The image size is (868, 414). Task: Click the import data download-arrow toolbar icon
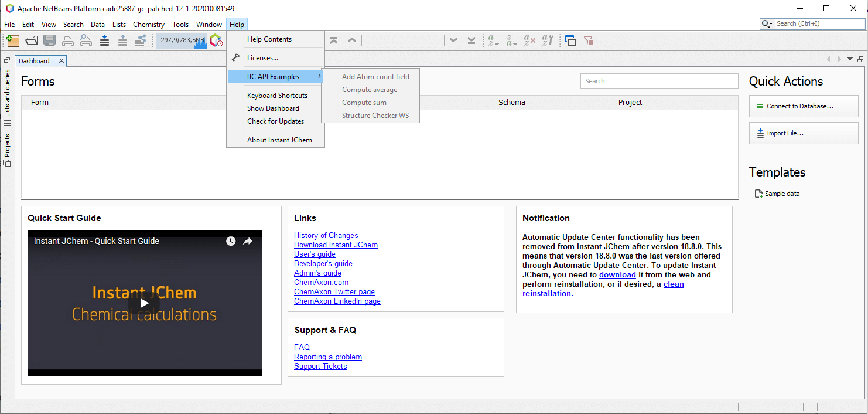(x=104, y=40)
